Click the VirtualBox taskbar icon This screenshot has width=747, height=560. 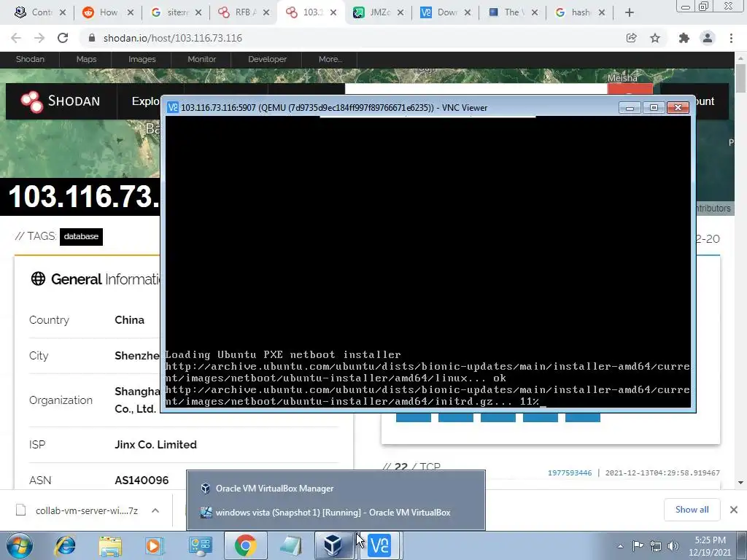tap(333, 545)
